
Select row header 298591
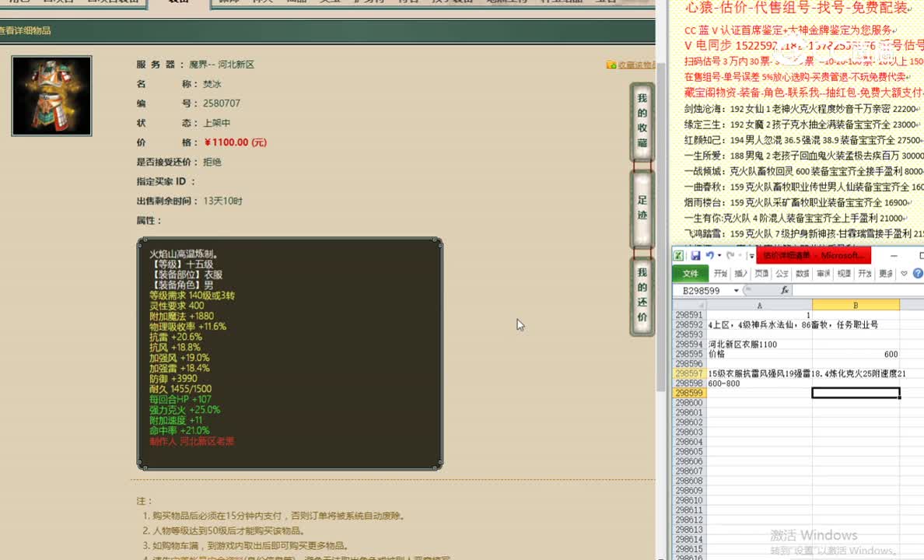click(x=689, y=315)
